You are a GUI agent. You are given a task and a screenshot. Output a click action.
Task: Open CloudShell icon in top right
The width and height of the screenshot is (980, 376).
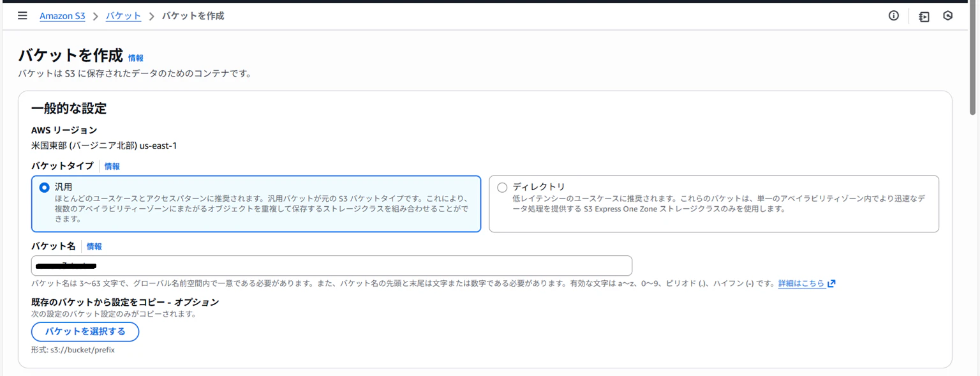[x=924, y=17]
